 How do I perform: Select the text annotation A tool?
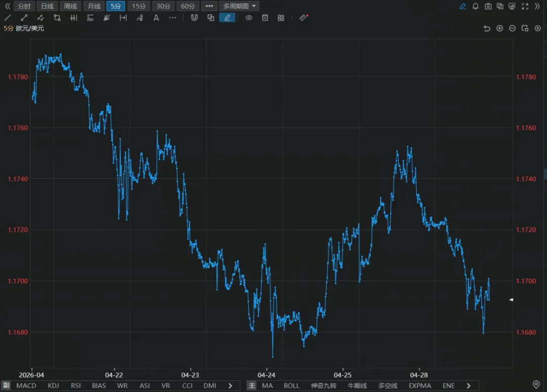point(157,18)
